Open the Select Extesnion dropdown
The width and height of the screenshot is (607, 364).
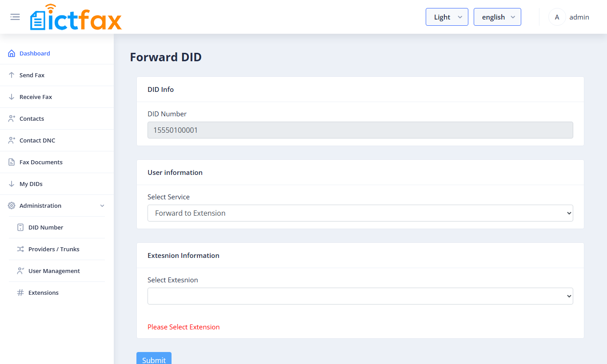360,296
